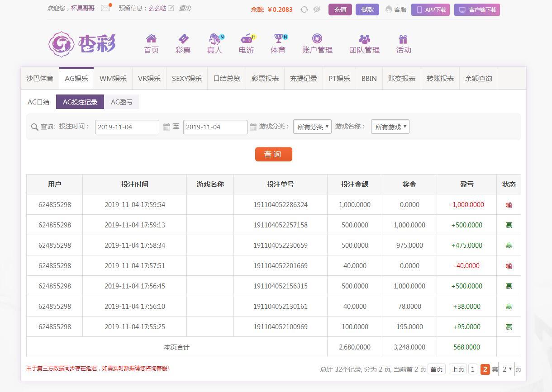Open 所有分类 game category dropdown
This screenshot has height=392, width=552.
[x=312, y=127]
